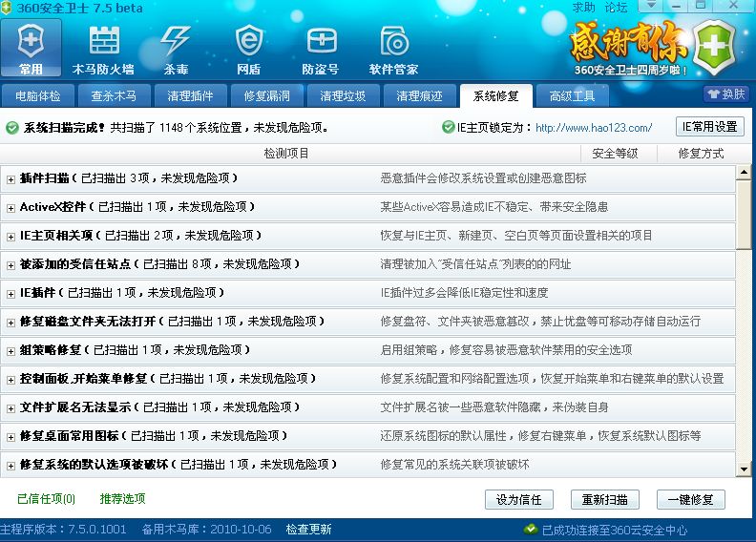Switch to the 清理痕迹 tab
This screenshot has height=542, width=756.
click(419, 95)
